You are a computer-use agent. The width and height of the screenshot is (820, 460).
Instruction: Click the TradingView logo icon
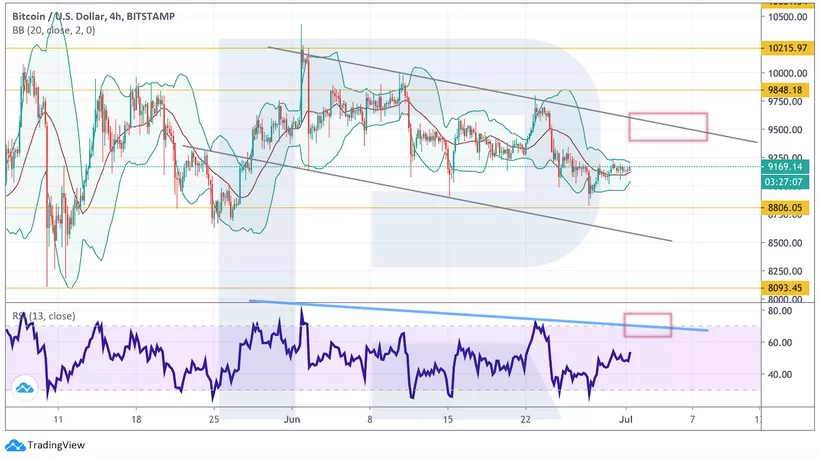(x=14, y=446)
